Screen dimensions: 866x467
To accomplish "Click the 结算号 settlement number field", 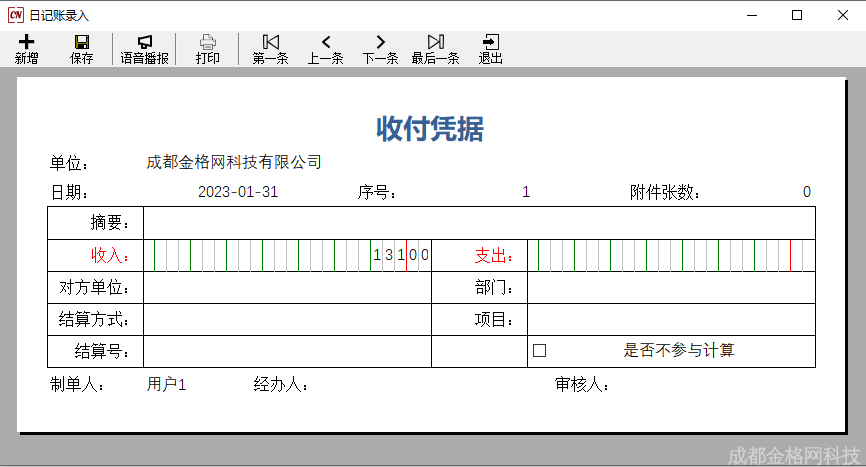I will pos(287,352).
